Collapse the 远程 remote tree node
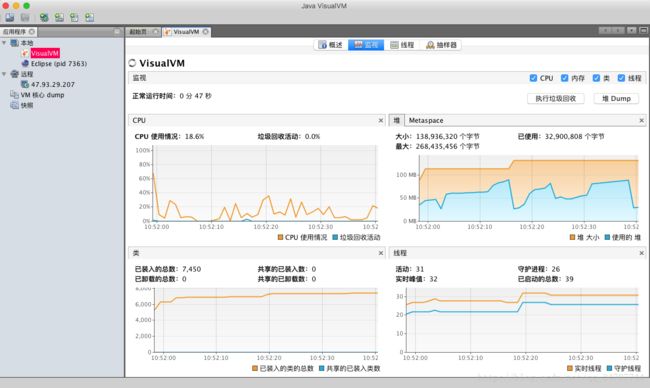650x388 pixels. pyautogui.click(x=4, y=74)
